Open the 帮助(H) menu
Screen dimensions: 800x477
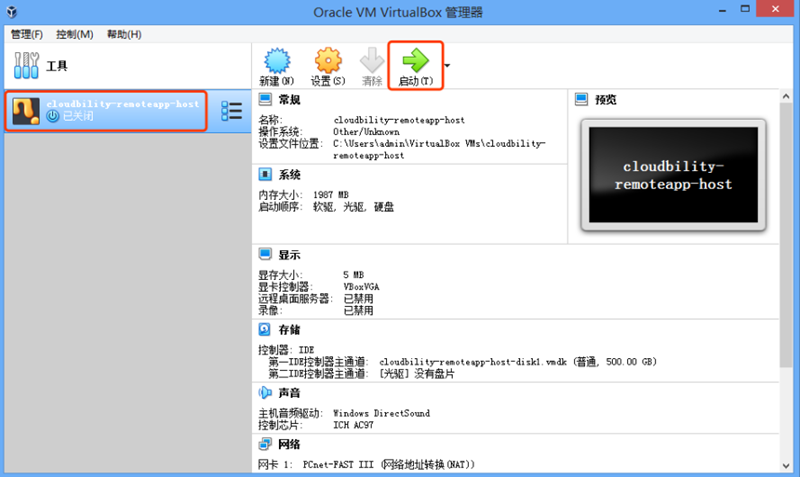pos(123,34)
